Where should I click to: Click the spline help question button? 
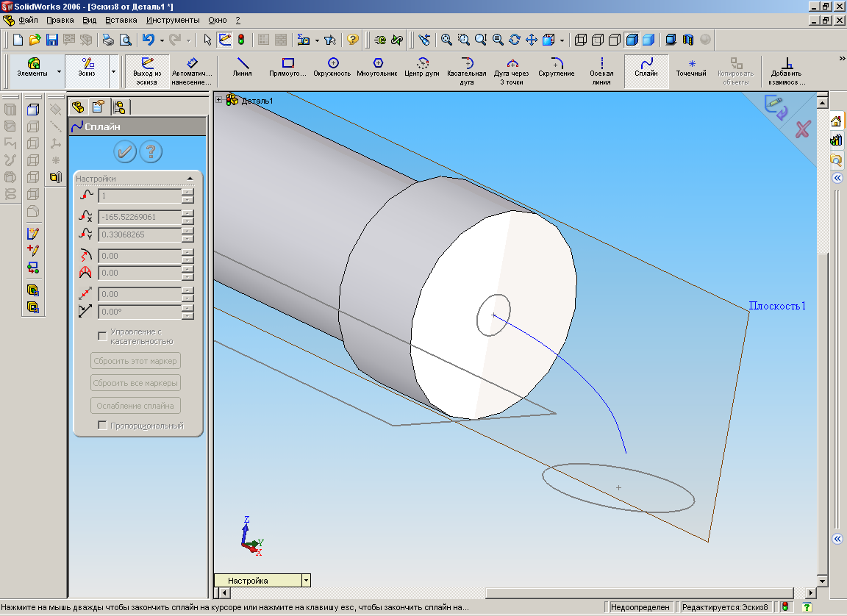pyautogui.click(x=151, y=151)
